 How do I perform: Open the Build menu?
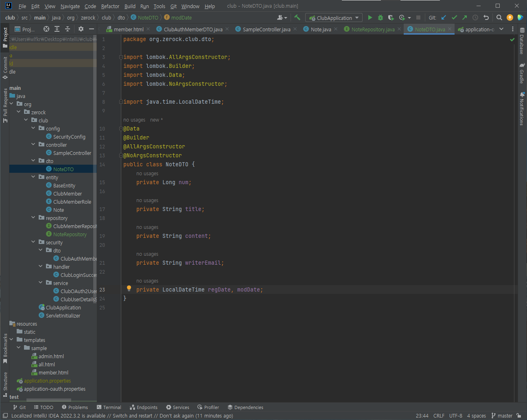pyautogui.click(x=130, y=6)
